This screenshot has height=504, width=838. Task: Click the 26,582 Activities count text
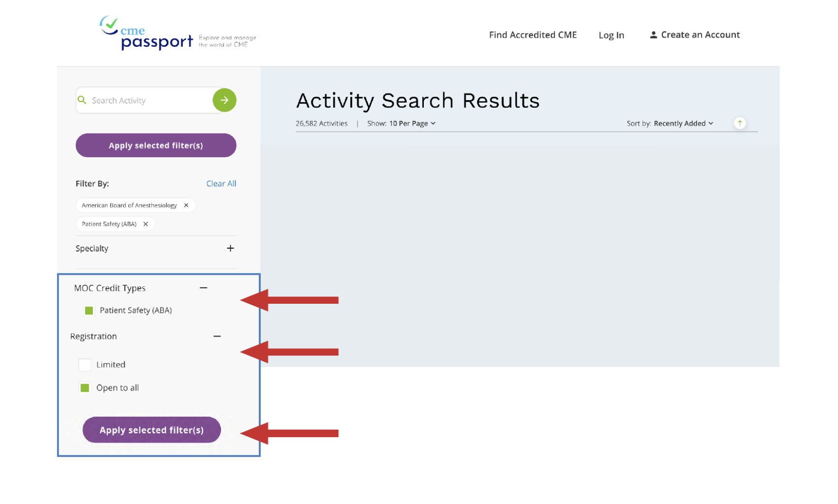click(321, 123)
